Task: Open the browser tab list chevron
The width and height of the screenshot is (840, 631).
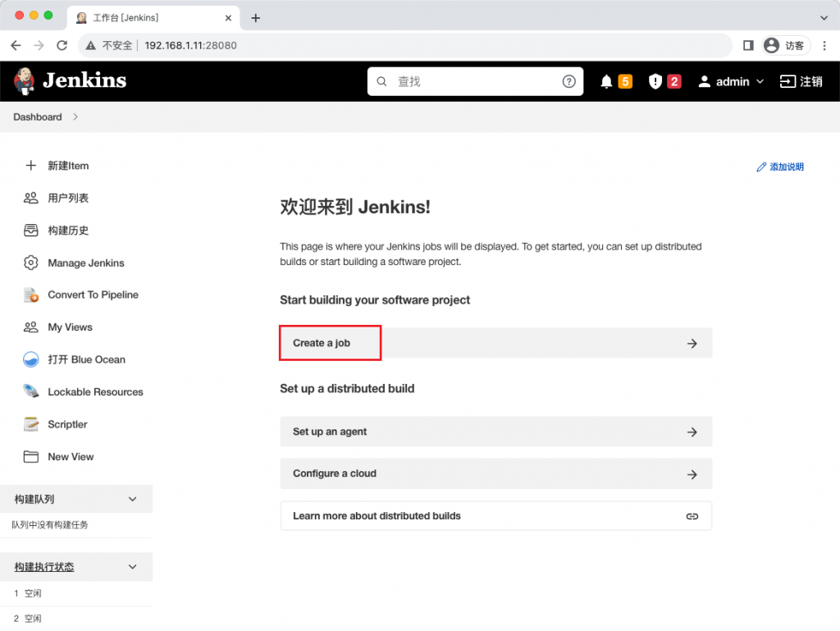Action: pos(824,18)
